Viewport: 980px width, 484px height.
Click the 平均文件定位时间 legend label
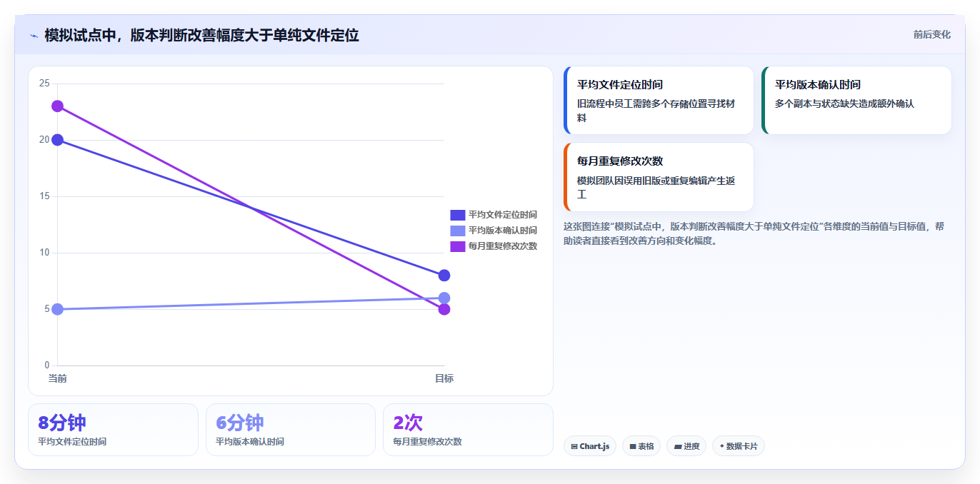click(503, 215)
